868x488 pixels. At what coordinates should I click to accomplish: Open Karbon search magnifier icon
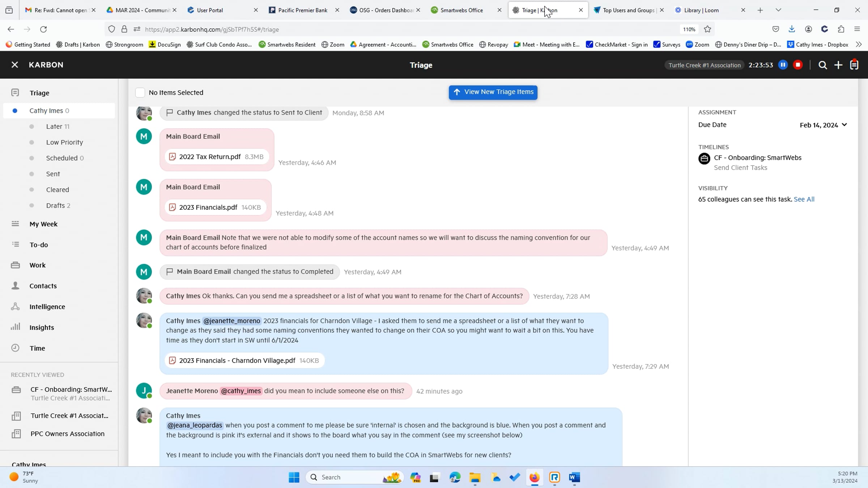(823, 65)
